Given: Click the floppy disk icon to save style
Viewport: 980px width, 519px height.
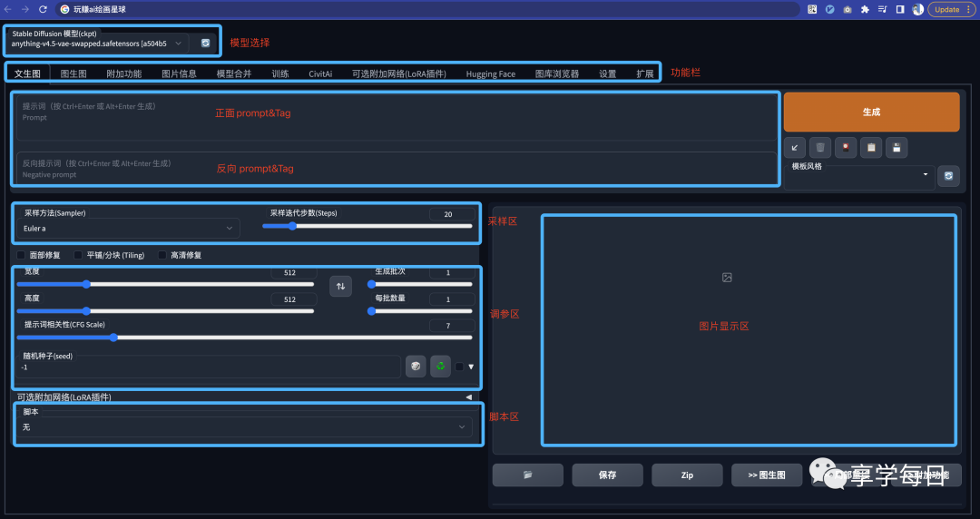Looking at the screenshot, I should tap(897, 148).
